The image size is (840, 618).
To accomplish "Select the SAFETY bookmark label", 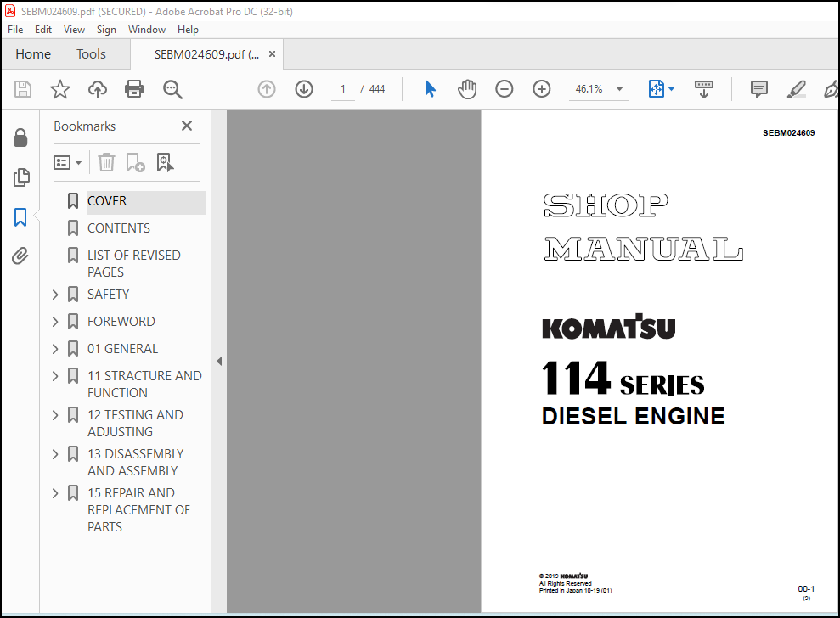I will click(x=108, y=295).
